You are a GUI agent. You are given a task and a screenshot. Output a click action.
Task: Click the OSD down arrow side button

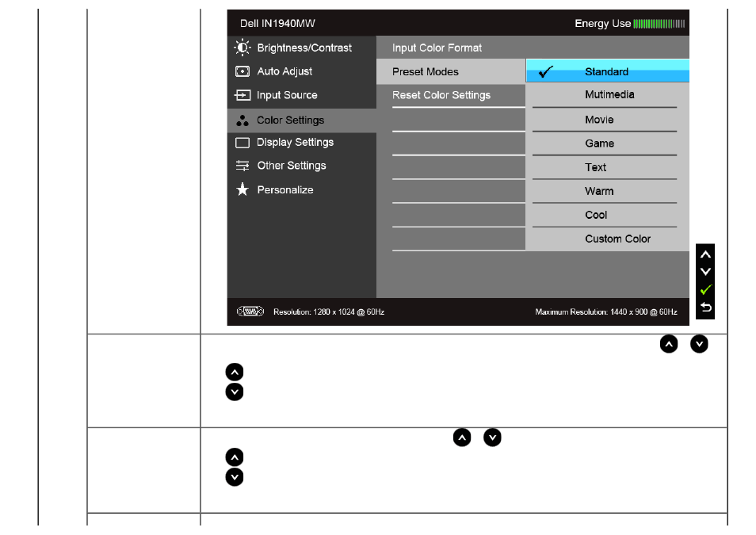tap(705, 272)
